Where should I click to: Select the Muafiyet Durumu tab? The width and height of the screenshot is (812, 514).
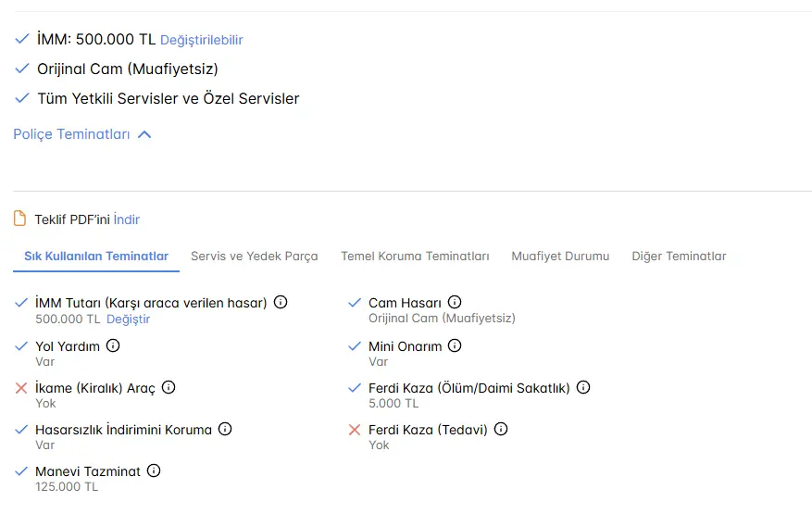pos(560,256)
